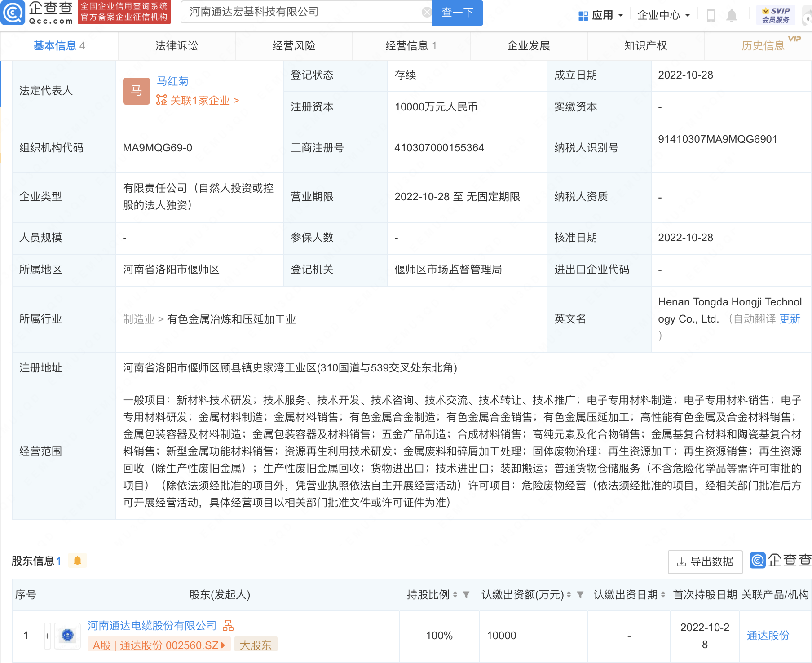
Task: Click 制造业 industry link
Action: tap(139, 319)
